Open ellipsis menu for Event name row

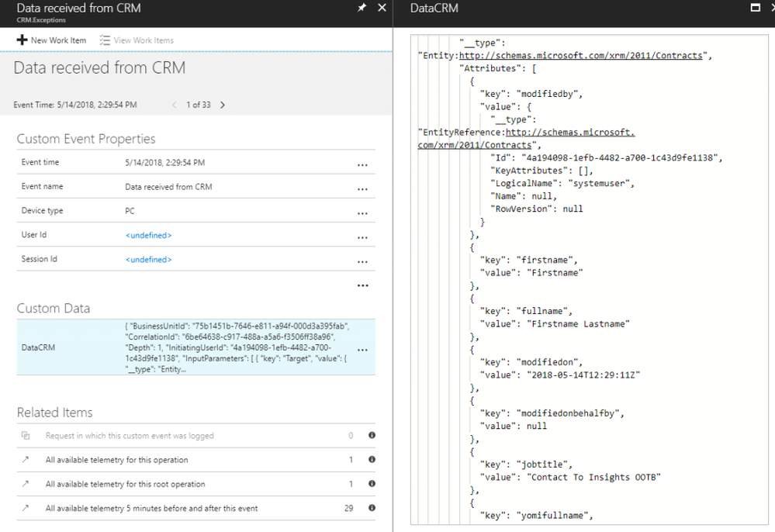[x=362, y=189]
